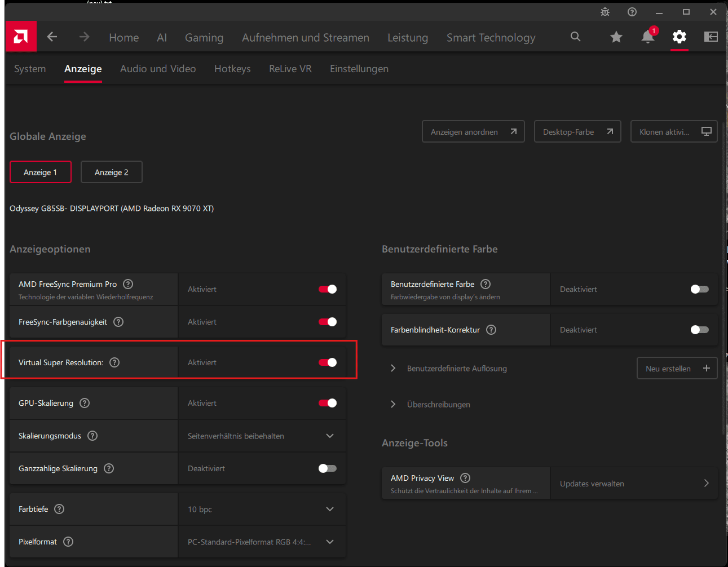
Task: Click Neu erstellen button
Action: 677,368
